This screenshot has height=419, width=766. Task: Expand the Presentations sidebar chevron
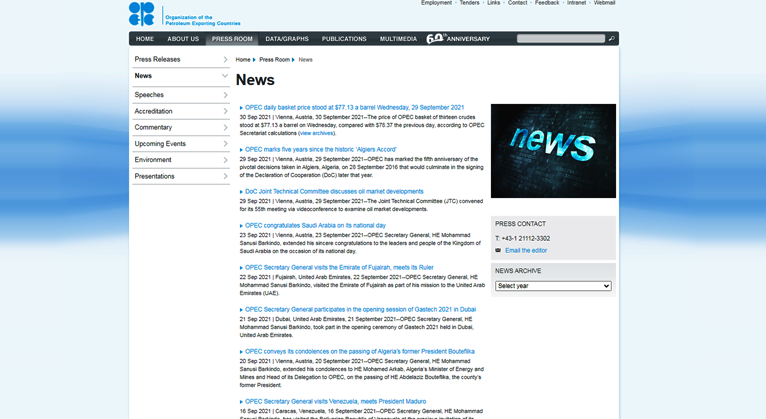(225, 176)
